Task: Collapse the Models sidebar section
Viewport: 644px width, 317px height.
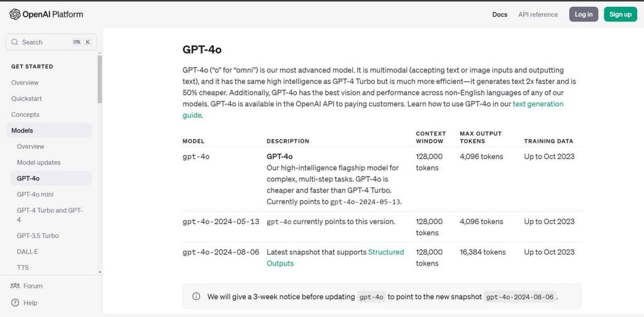Action: (x=23, y=130)
